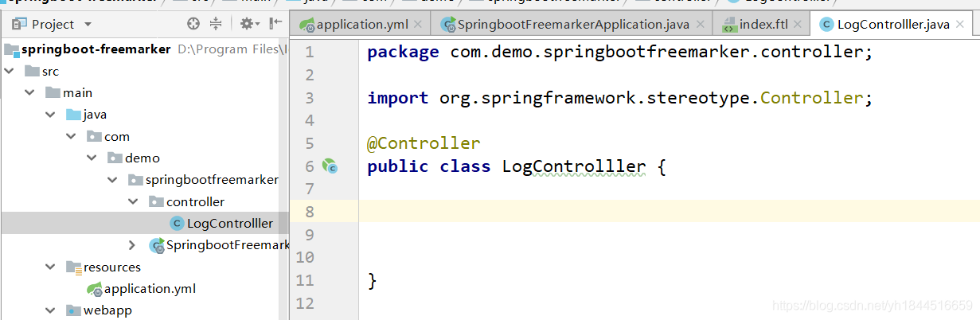Viewport: 980px width, 320px height.
Task: Collapse the com package
Action: (72, 136)
